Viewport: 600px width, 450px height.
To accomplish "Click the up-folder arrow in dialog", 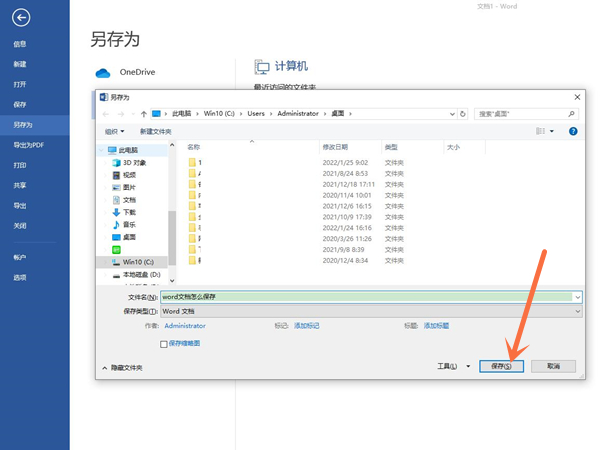I will click(144, 114).
